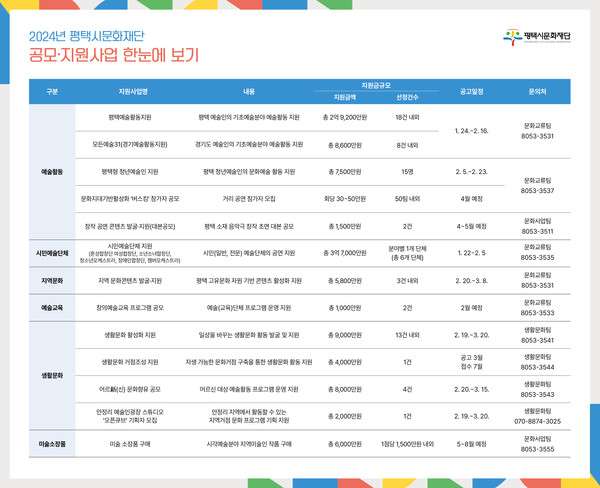Click contact '문화교류팀 8053-3537'
Viewport: 600px width, 488px height.
(537, 185)
